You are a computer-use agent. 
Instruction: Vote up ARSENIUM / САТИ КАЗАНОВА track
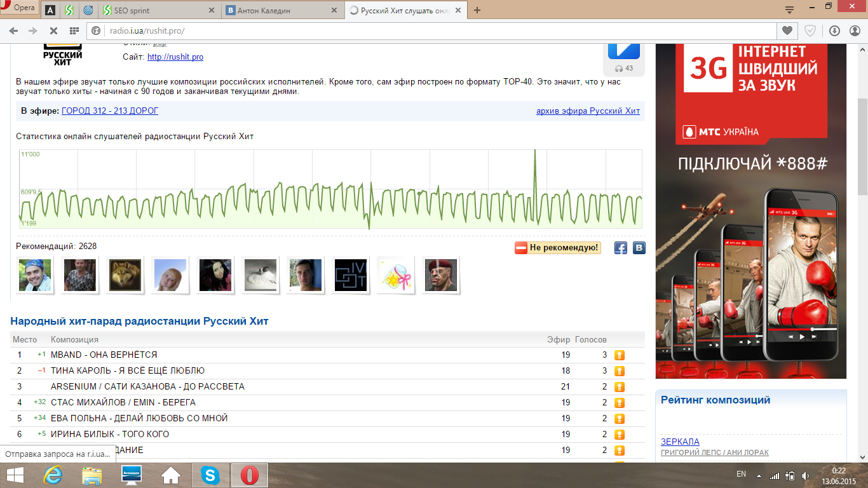pyautogui.click(x=620, y=387)
